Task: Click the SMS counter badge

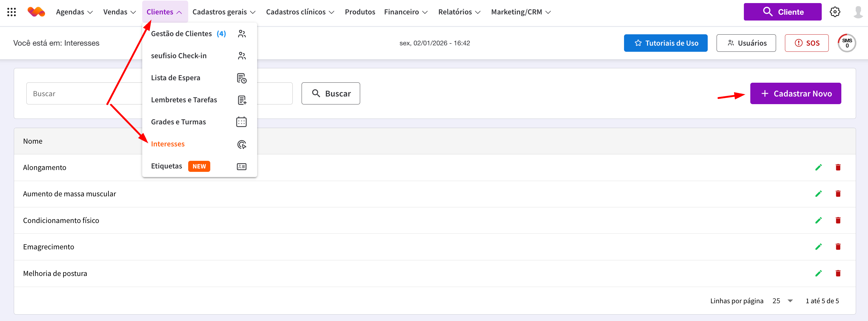Action: point(847,43)
